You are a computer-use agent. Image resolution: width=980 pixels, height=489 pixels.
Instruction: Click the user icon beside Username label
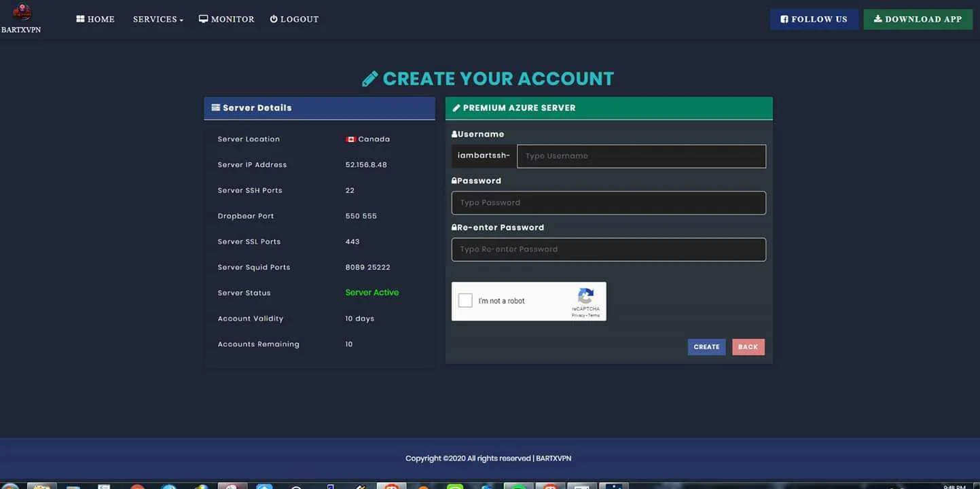pos(454,134)
